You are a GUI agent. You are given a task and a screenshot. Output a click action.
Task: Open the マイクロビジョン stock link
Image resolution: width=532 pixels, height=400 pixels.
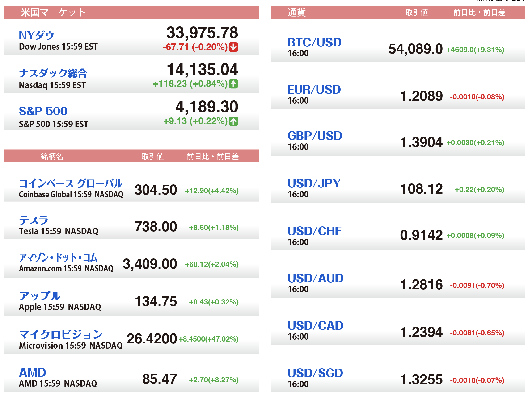[61, 334]
